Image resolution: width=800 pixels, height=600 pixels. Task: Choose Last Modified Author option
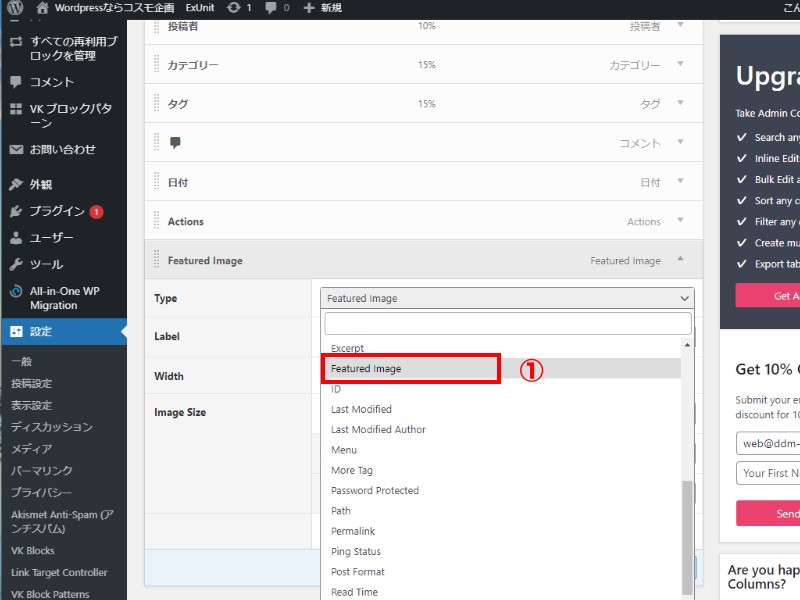tap(378, 430)
